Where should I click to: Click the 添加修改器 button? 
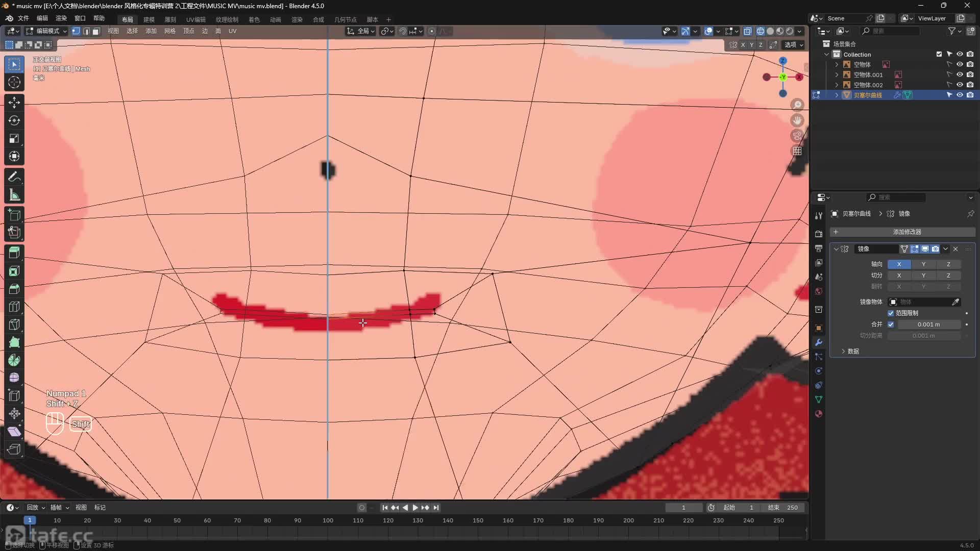[906, 232]
